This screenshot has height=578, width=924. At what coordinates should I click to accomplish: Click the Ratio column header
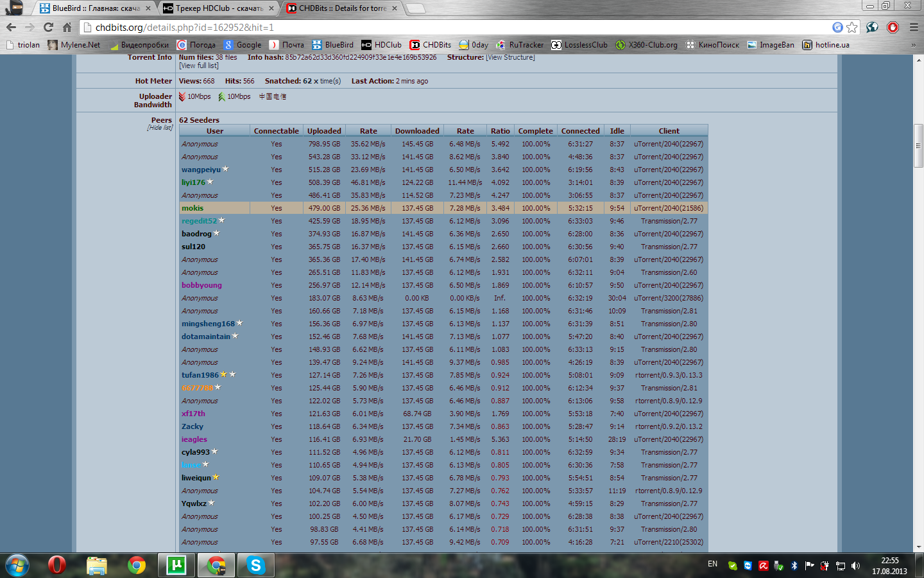point(501,130)
